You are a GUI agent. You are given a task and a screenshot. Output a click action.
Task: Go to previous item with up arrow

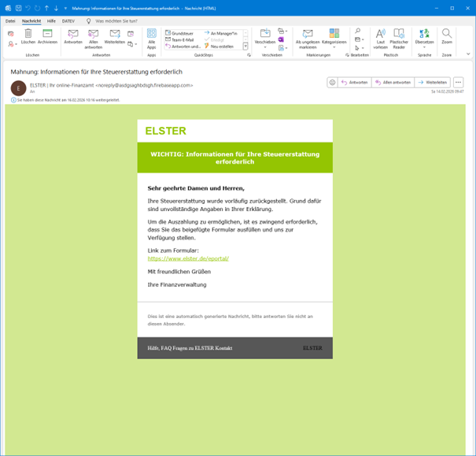[x=46, y=8]
